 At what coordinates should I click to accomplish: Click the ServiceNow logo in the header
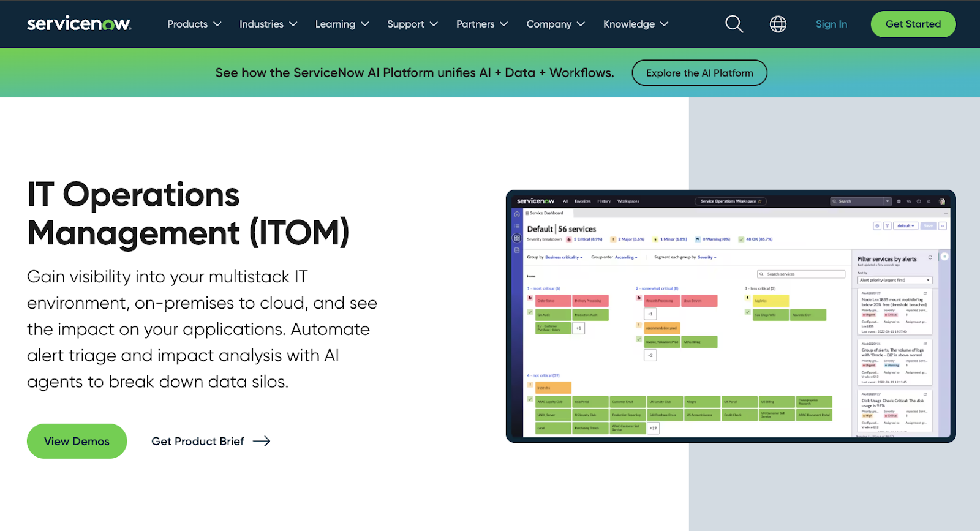pos(79,24)
